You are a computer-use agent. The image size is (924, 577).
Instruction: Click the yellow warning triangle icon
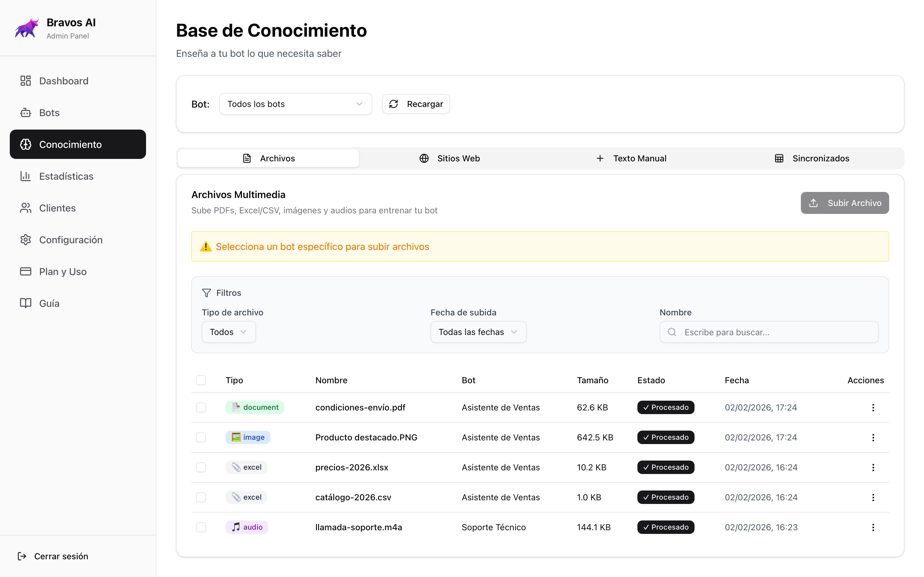pyautogui.click(x=206, y=246)
